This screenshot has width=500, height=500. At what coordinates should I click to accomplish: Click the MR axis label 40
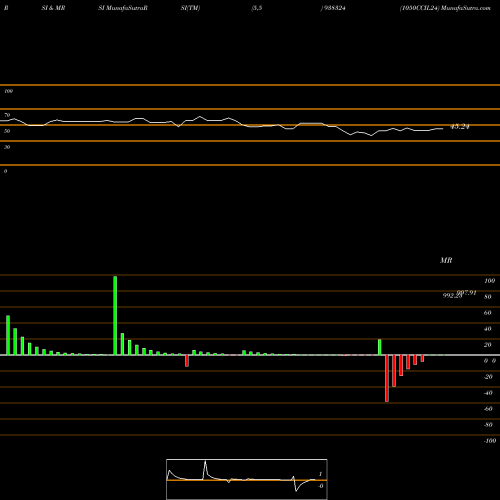pos(488,329)
